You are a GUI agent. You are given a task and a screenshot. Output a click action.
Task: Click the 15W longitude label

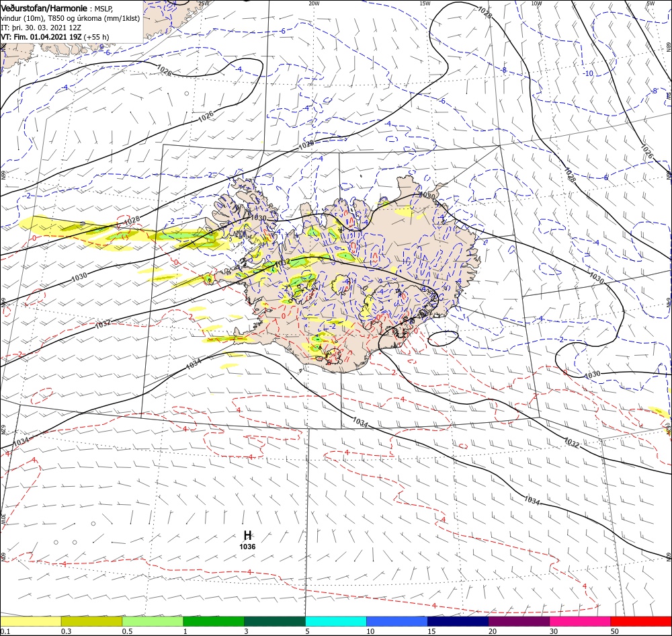[425, 3]
